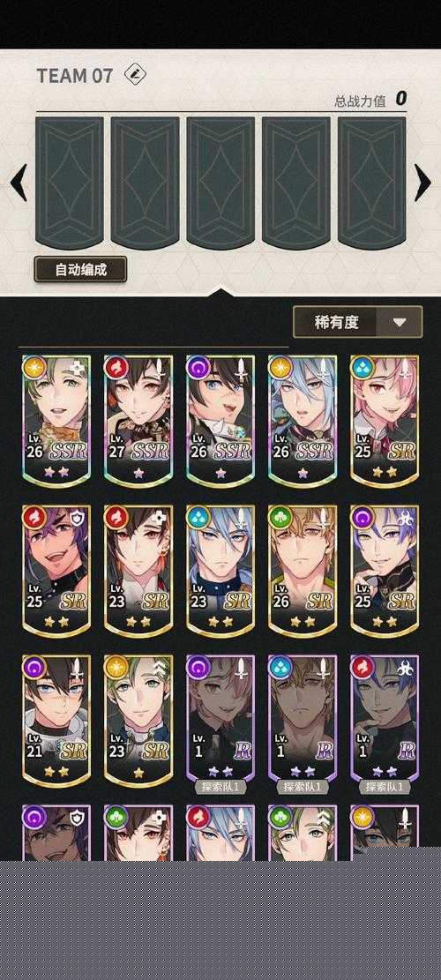Viewport: 441px width, 980px height.
Task: Expand sort options via the down triangle
Action: tap(400, 323)
